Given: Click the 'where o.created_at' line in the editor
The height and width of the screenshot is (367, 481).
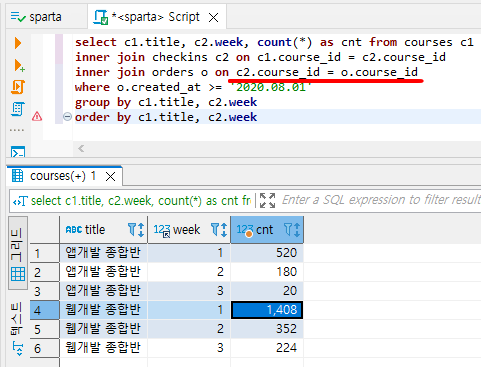Looking at the screenshot, I should tap(193, 87).
